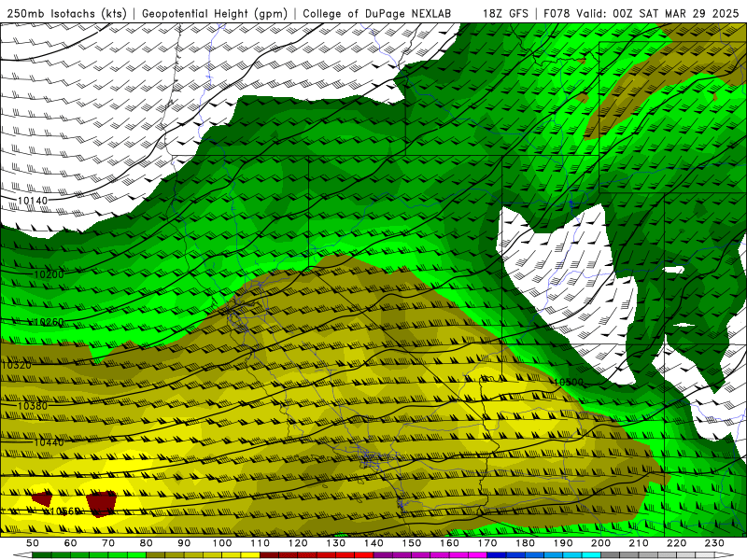Click the 'Valid: 00Z SAT MAR 29 2025' text
The width and height of the screenshot is (747, 560).
pyautogui.click(x=661, y=14)
